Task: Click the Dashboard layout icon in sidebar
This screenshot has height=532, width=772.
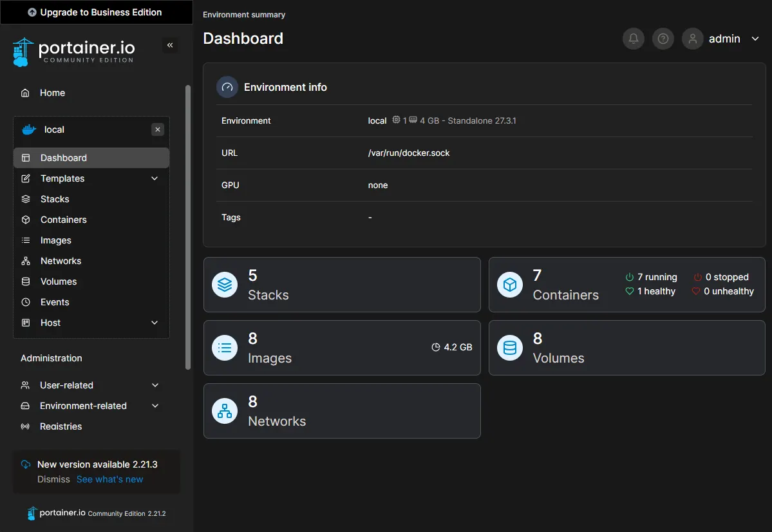Action: [26, 158]
